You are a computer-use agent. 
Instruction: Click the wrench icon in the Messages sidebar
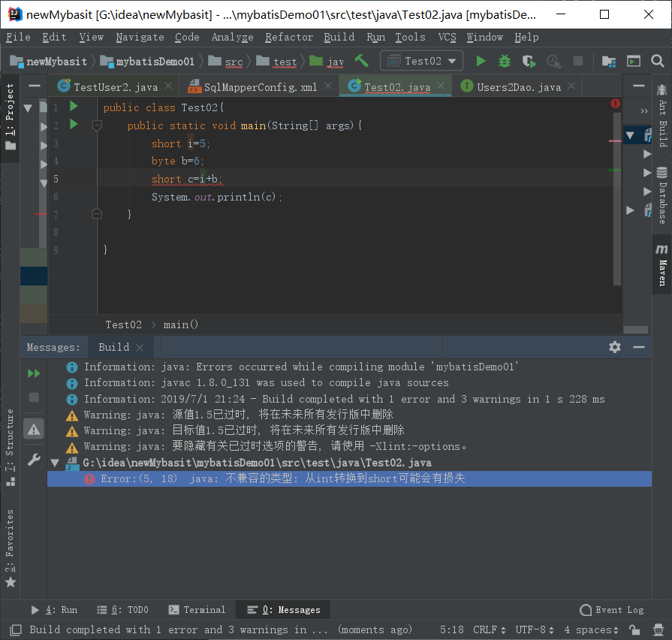coord(34,460)
